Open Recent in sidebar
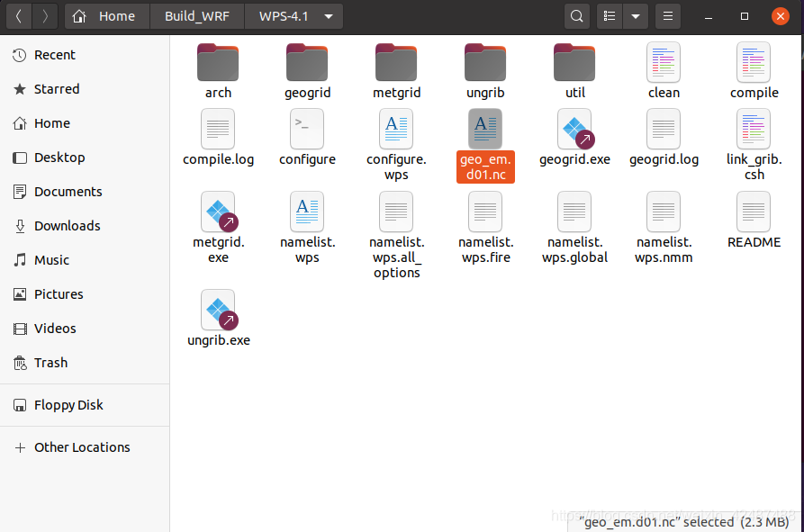The image size is (804, 532). 85,55
